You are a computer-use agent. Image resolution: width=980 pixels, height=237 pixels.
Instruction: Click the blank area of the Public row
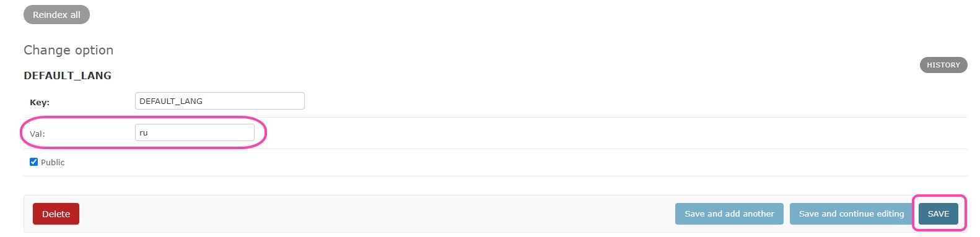point(496,162)
